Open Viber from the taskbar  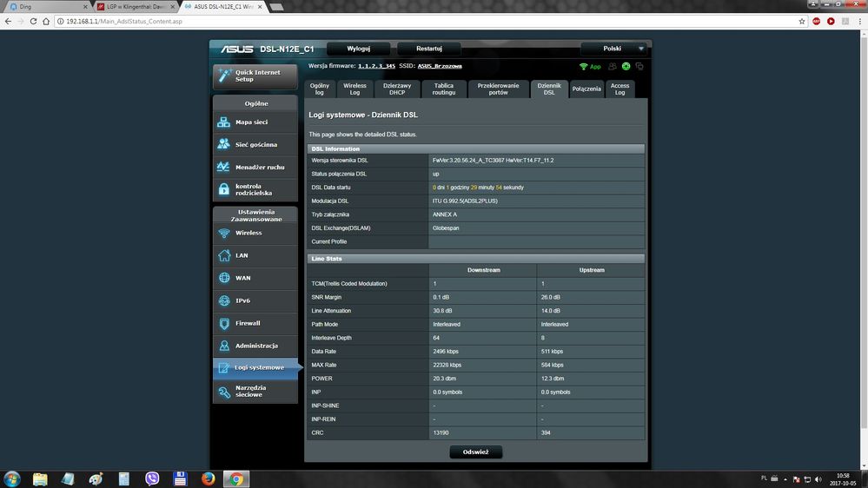point(153,478)
